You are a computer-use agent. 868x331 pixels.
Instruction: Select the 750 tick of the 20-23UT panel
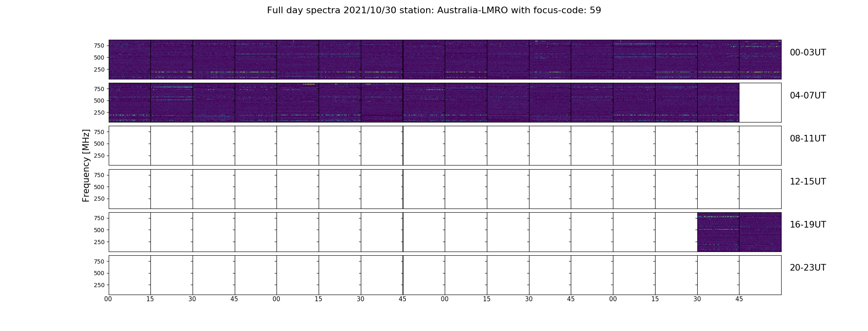(x=99, y=261)
